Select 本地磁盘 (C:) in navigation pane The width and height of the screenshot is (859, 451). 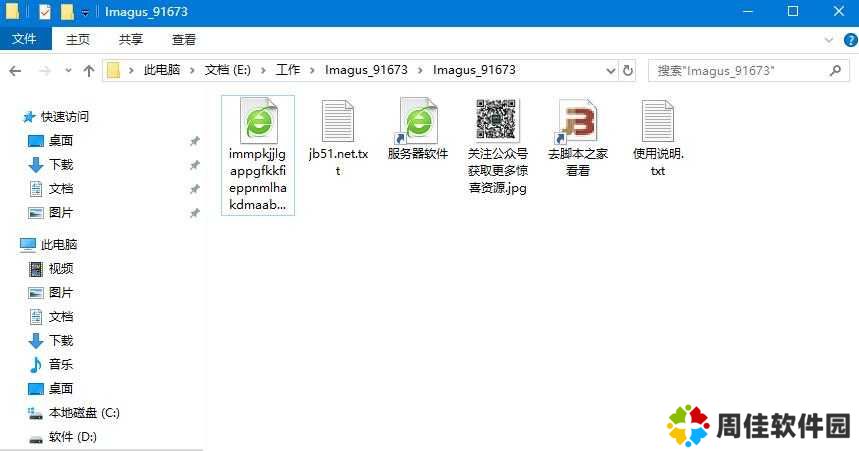(x=84, y=413)
